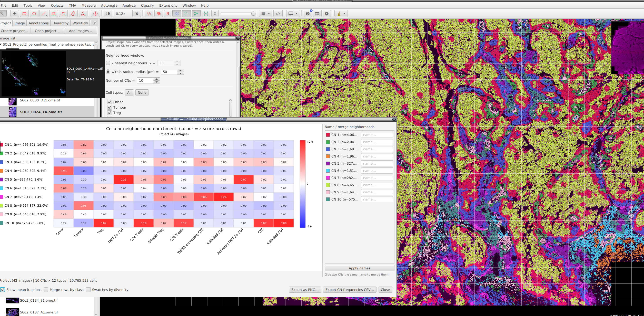Select within radius radio option
This screenshot has width=644, height=316.
[x=108, y=72]
